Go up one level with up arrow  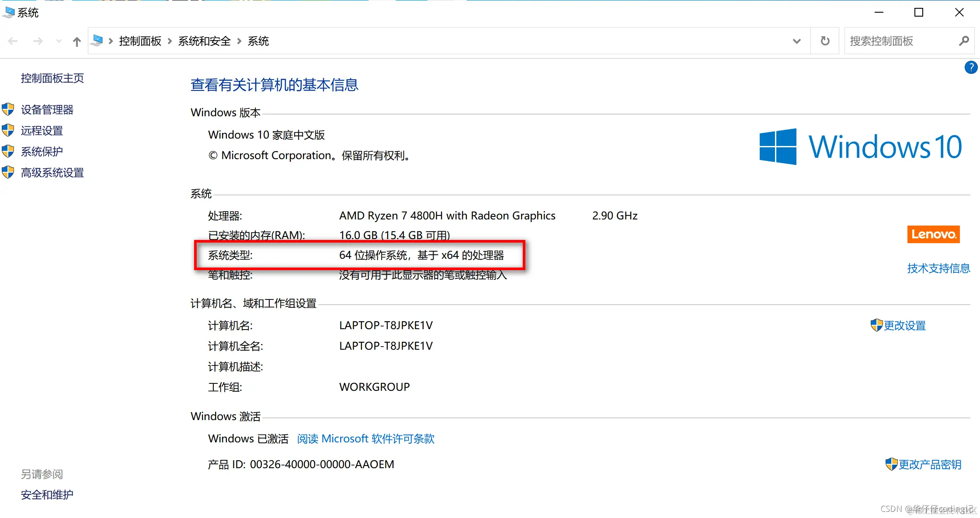coord(77,42)
